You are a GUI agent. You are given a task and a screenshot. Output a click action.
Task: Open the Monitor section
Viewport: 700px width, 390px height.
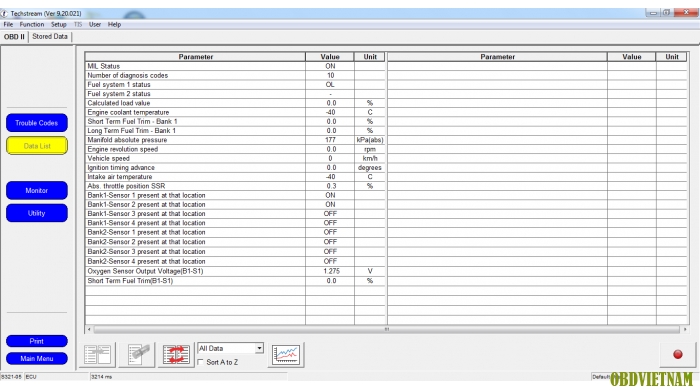coord(37,191)
